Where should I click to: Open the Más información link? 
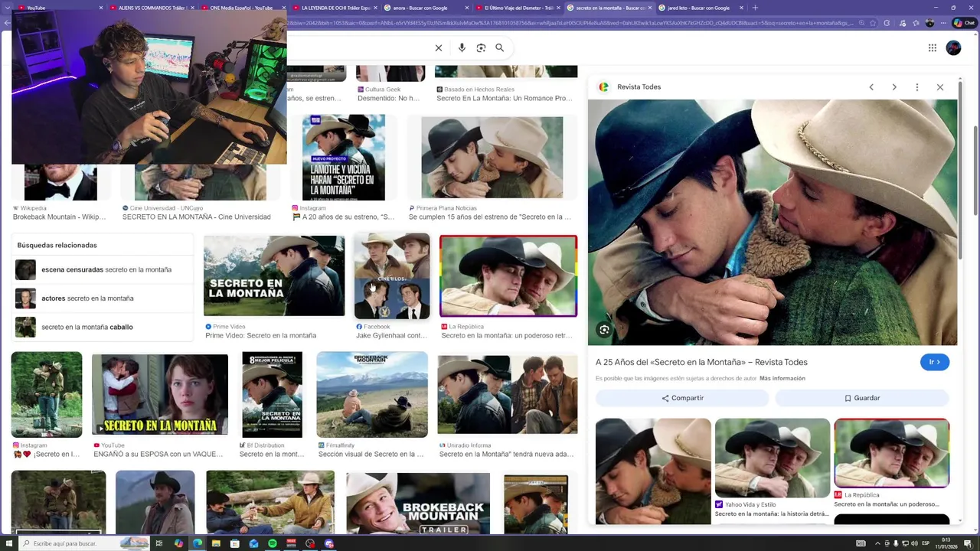click(782, 378)
